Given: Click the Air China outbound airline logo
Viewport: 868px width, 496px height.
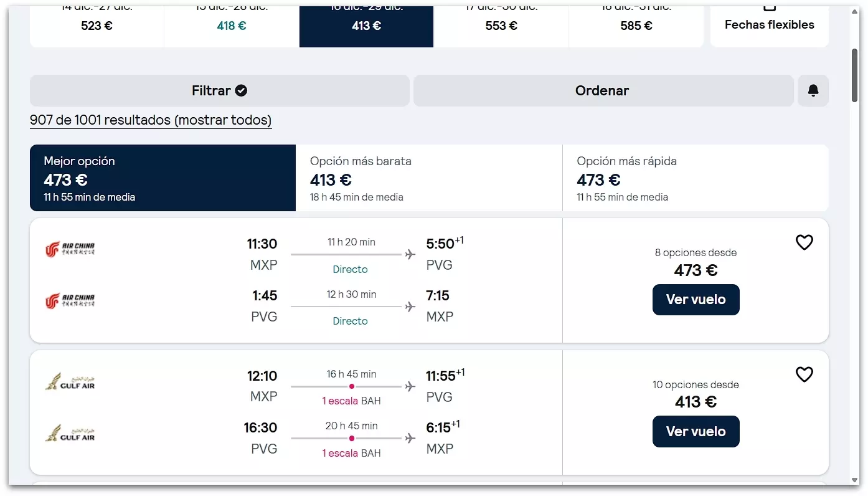Looking at the screenshot, I should point(70,249).
